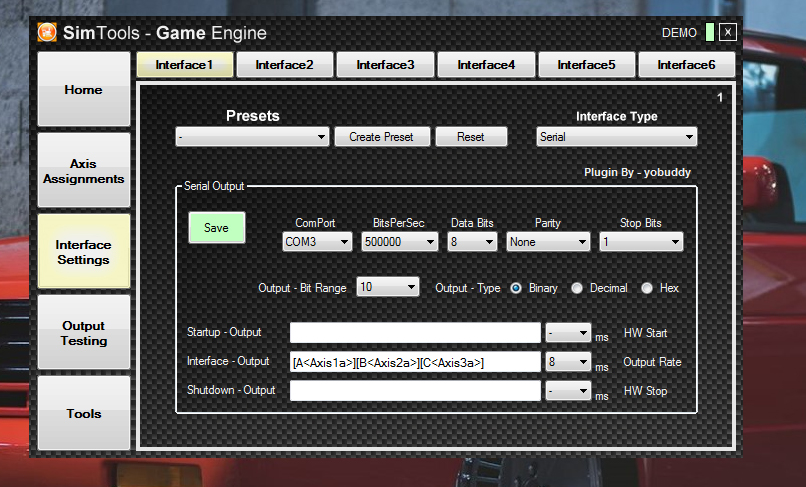Expand the BitsPerSec dropdown showing 500000
806x487 pixels.
tap(399, 242)
